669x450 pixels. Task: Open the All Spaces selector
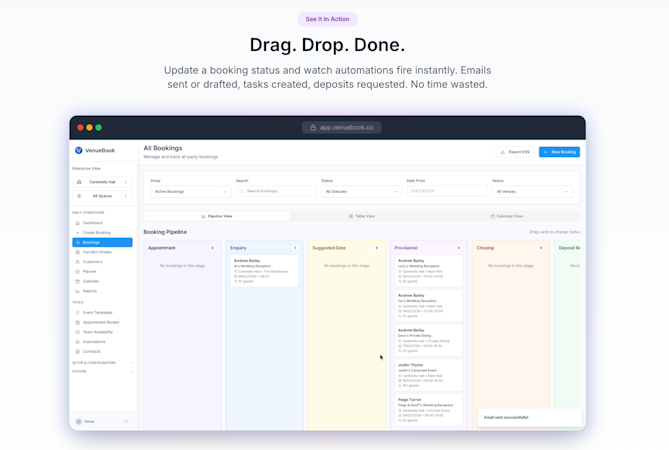point(102,196)
